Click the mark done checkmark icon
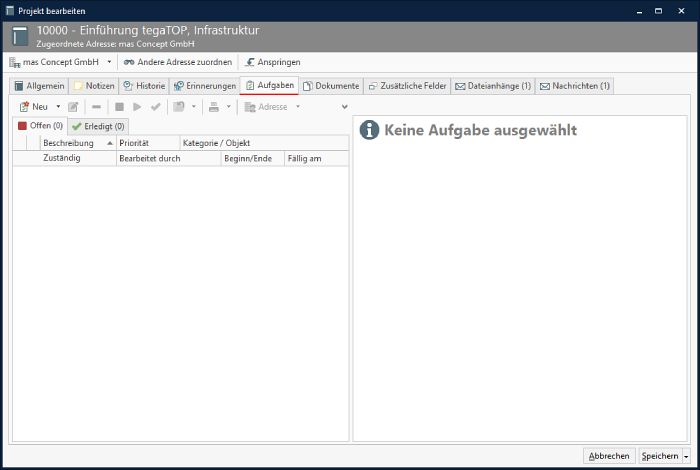Image resolution: width=700 pixels, height=470 pixels. pyautogui.click(x=155, y=107)
